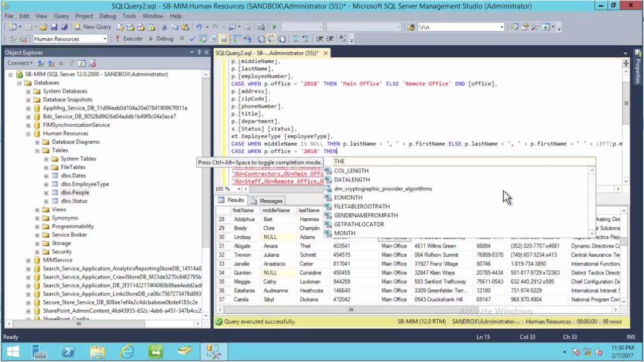
Task: Click Increase Indent icon
Action: click(x=330, y=39)
